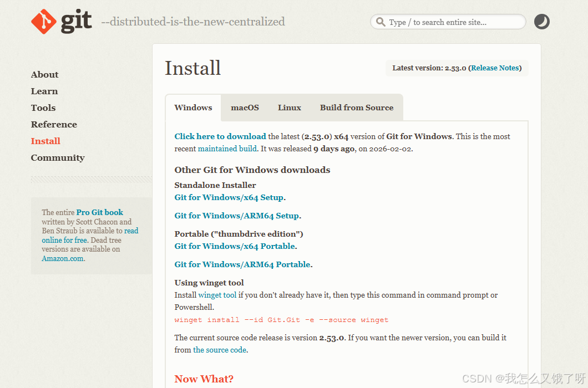Open the Tools sidebar item

point(43,108)
